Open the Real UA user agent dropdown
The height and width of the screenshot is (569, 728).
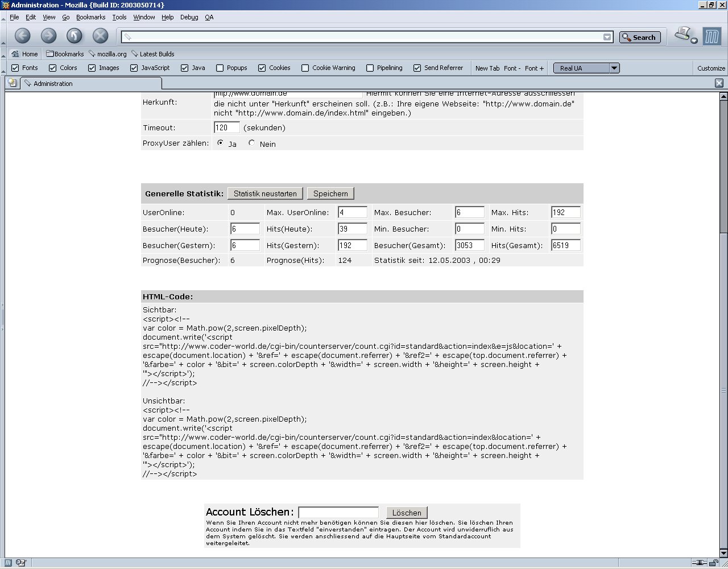click(x=586, y=68)
